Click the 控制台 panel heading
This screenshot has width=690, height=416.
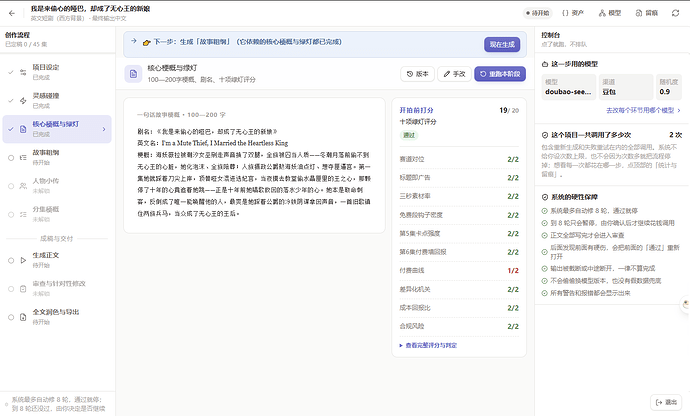[x=551, y=35]
